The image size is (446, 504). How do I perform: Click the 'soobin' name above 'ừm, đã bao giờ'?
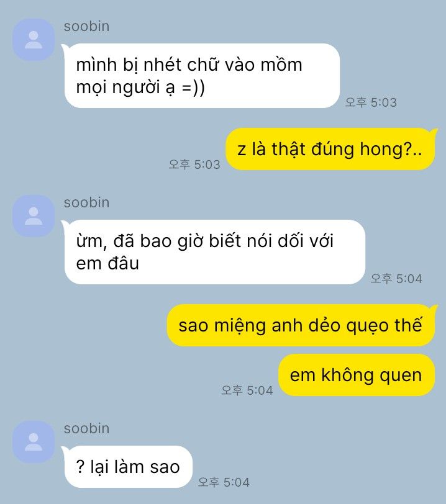86,202
